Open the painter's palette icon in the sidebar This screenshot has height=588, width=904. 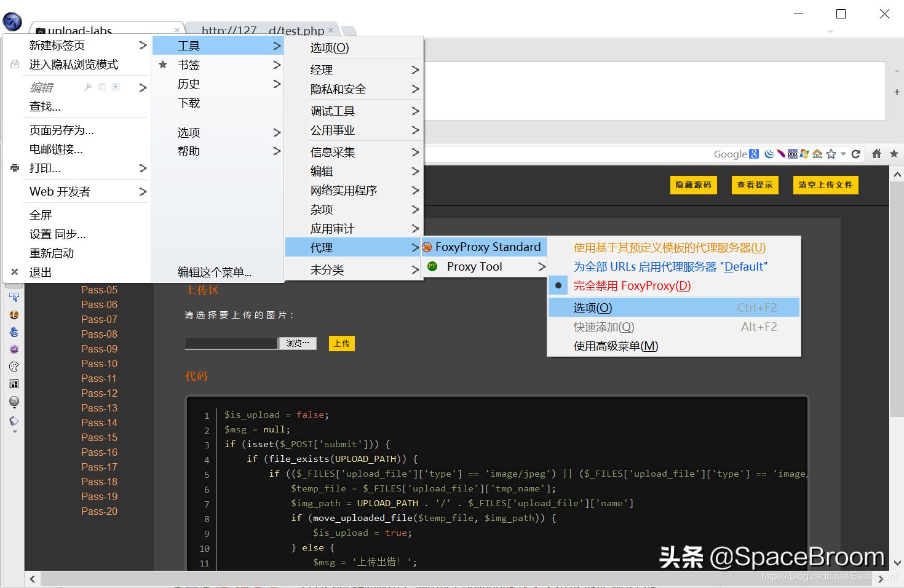[x=14, y=366]
